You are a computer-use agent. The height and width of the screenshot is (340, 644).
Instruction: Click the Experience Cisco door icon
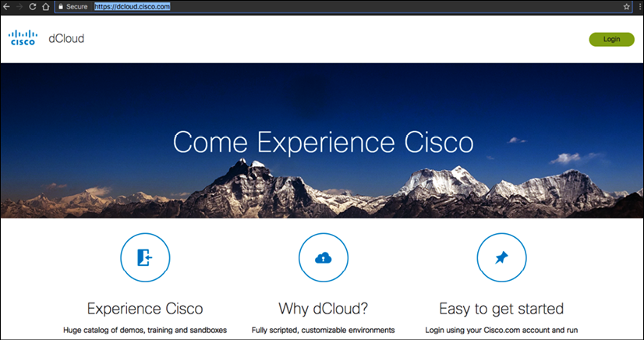(x=145, y=257)
